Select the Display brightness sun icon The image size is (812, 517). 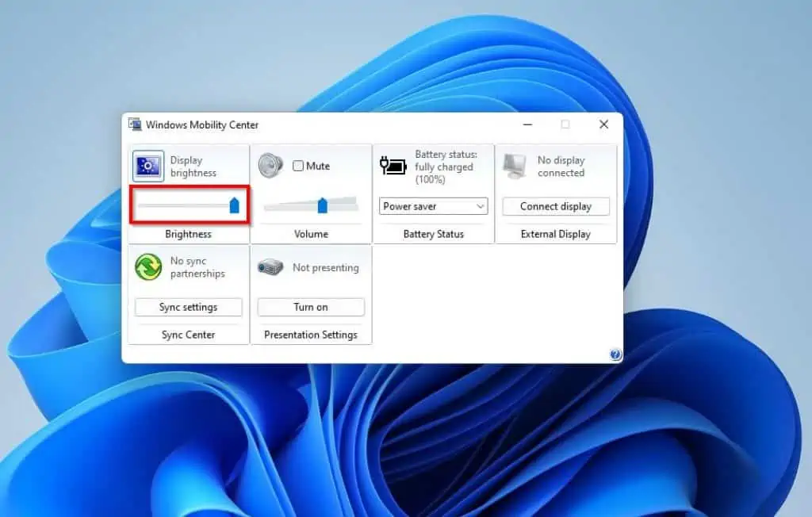pos(146,164)
